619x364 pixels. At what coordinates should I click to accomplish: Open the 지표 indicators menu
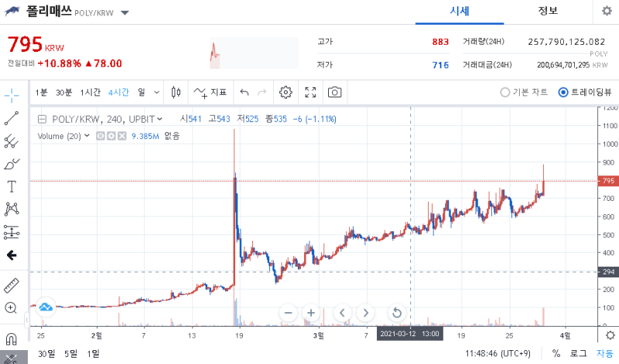210,92
